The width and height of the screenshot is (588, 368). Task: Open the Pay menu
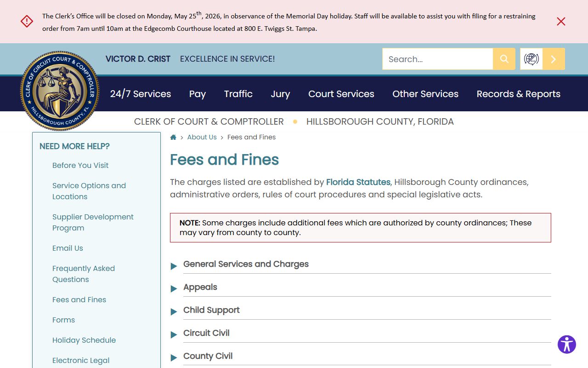(198, 94)
